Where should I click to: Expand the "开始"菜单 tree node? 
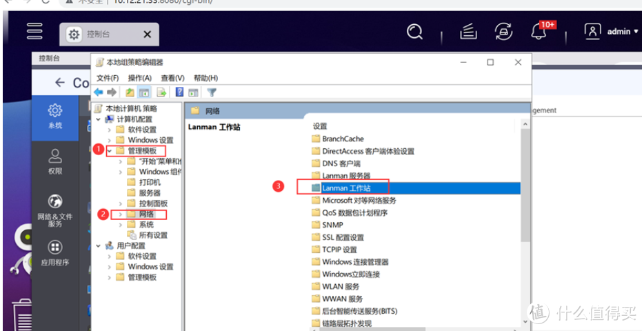click(x=121, y=161)
